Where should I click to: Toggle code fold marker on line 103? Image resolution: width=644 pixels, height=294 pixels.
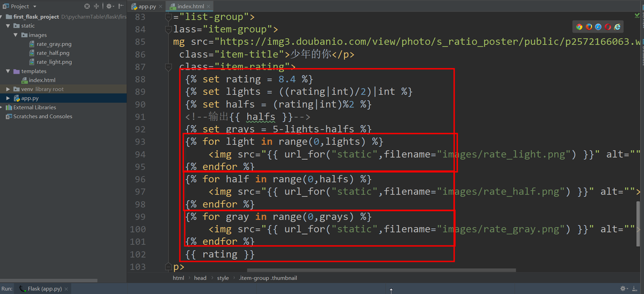(x=168, y=267)
